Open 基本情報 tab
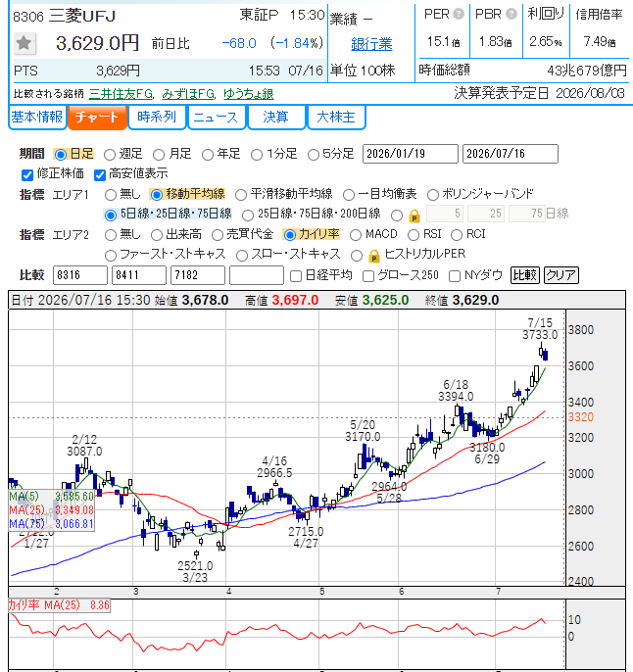Viewport: 633px width, 672px height. tap(37, 118)
